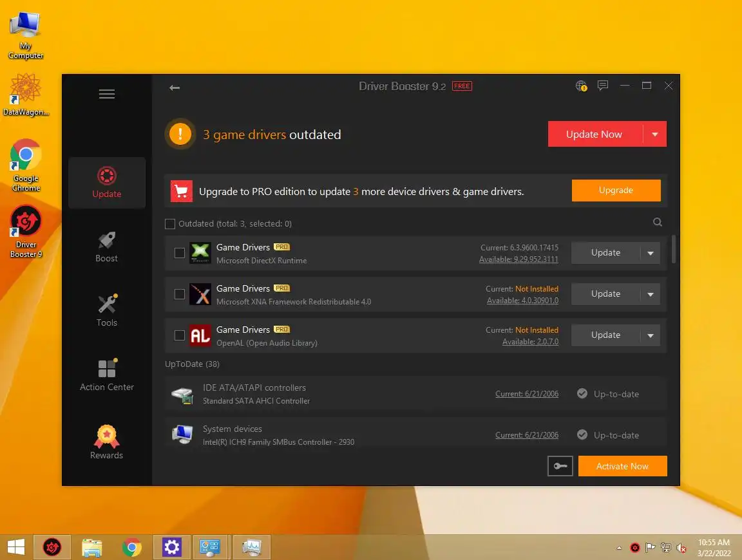Click the Action Center flag tray icon
This screenshot has width=742, height=560.
coord(650,548)
